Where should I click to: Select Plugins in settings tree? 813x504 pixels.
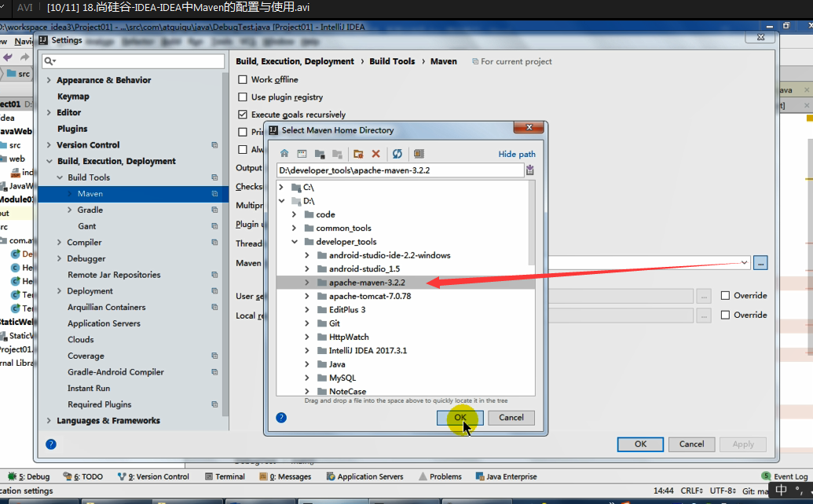tap(72, 129)
